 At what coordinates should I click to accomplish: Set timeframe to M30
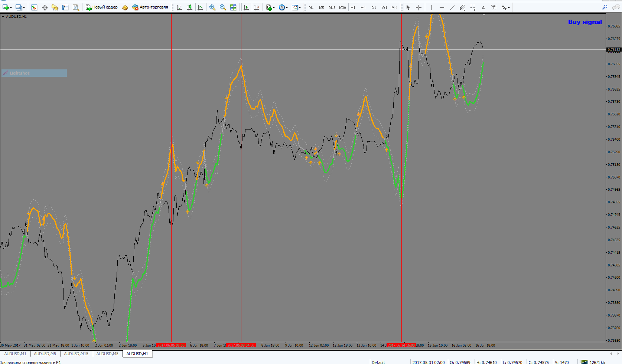tap(342, 7)
